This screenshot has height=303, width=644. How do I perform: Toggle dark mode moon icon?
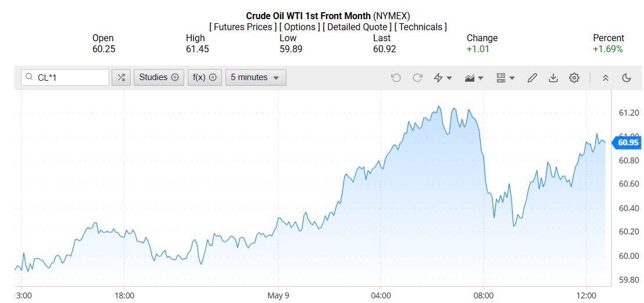[627, 78]
